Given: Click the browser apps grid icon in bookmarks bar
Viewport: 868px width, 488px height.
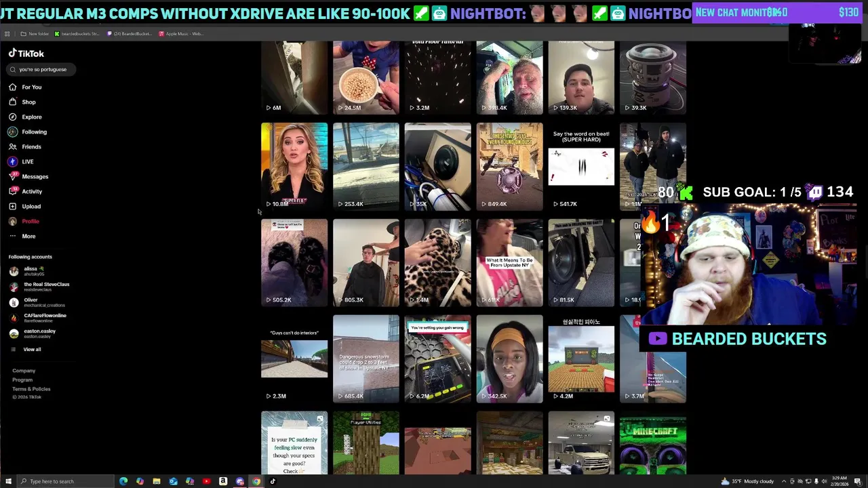Looking at the screenshot, I should [x=7, y=33].
